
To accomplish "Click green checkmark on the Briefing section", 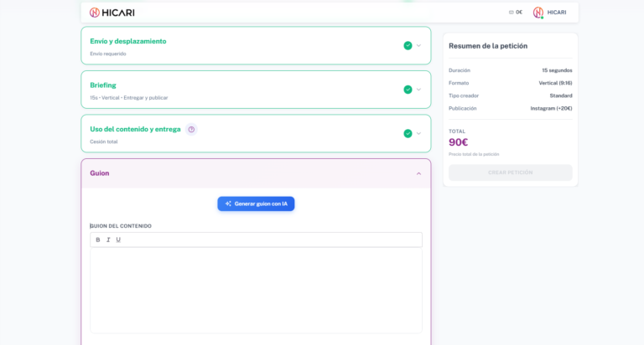I will [x=408, y=90].
